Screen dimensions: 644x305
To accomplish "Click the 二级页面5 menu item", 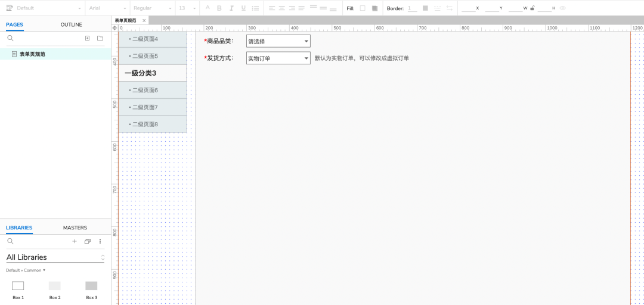I will click(153, 56).
